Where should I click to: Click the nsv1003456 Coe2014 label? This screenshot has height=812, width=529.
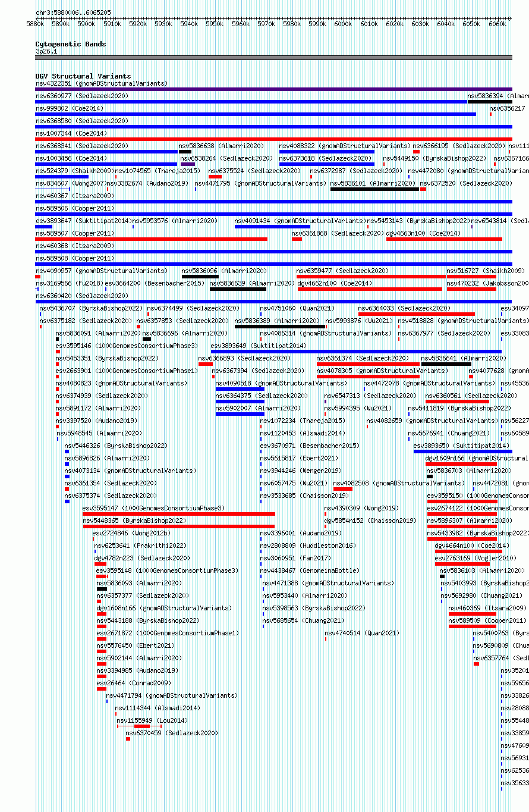tap(71, 159)
